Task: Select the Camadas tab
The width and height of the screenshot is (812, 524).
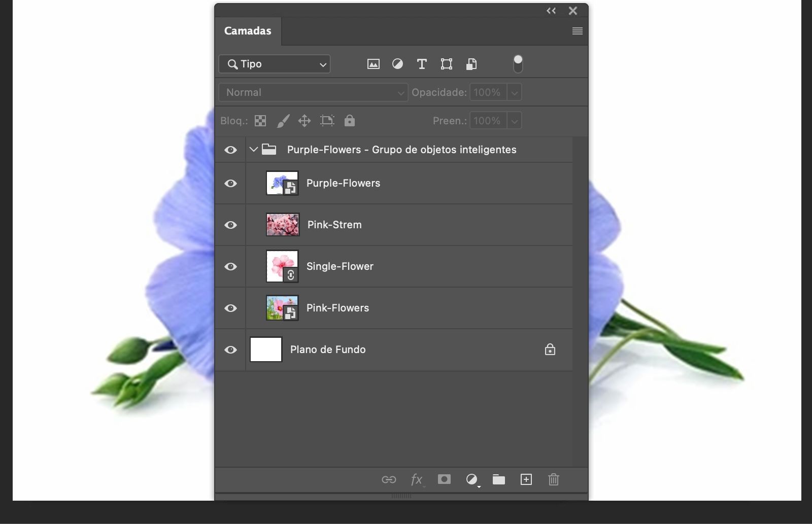Action: pos(247,31)
